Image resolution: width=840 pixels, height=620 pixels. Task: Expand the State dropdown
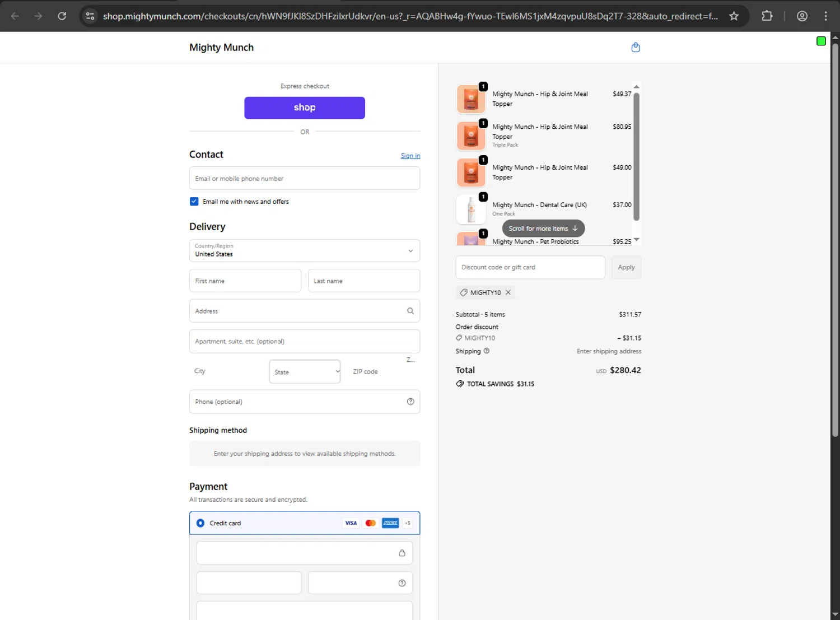(x=305, y=372)
